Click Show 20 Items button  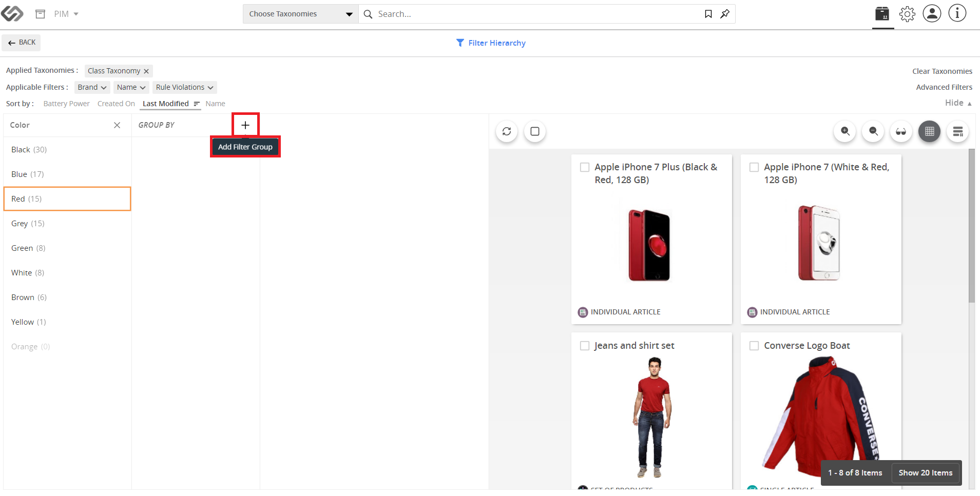[926, 473]
